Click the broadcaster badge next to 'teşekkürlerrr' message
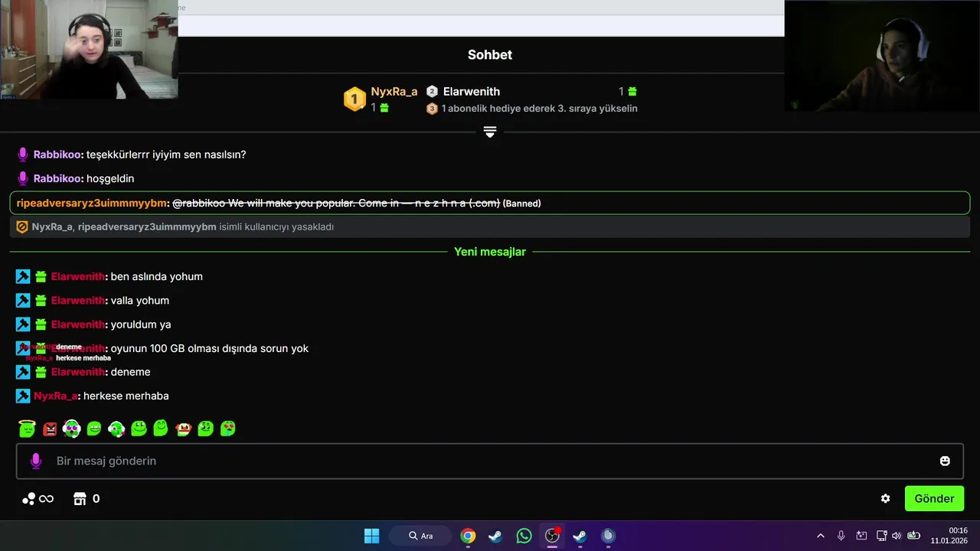 pyautogui.click(x=23, y=155)
